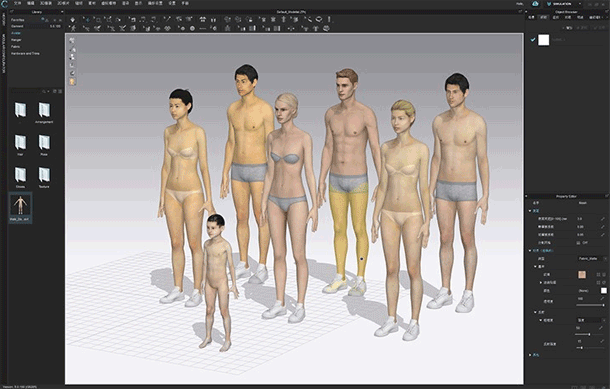The width and height of the screenshot is (610, 389).
Task: Select Favorites in the Library list
Action: tap(18, 19)
